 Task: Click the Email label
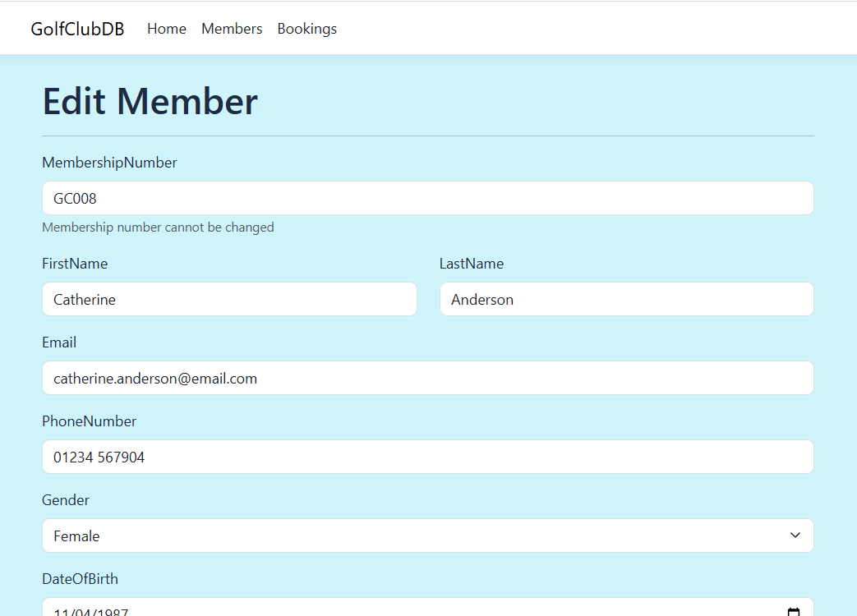pos(59,342)
